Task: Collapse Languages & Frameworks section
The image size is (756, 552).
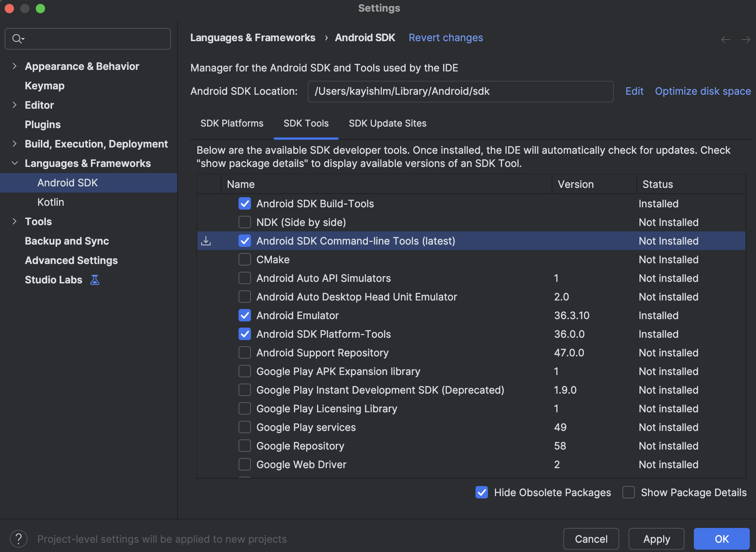Action: pos(15,163)
